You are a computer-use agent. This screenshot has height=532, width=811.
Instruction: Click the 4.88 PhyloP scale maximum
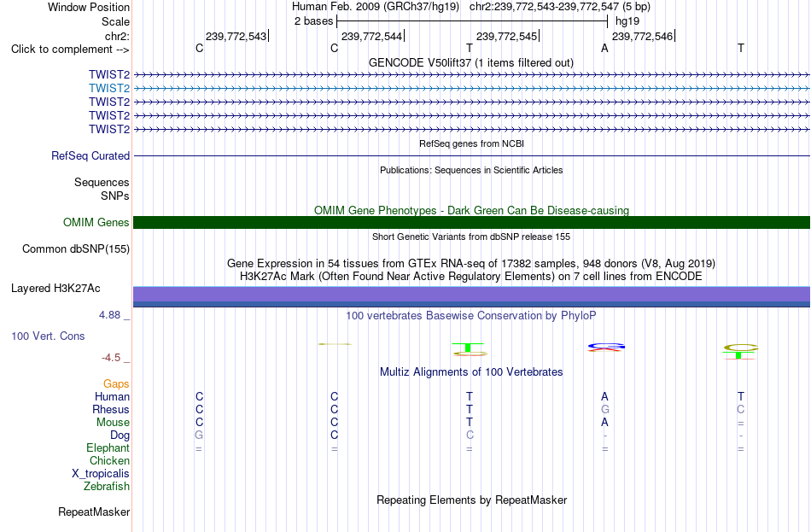(x=109, y=314)
